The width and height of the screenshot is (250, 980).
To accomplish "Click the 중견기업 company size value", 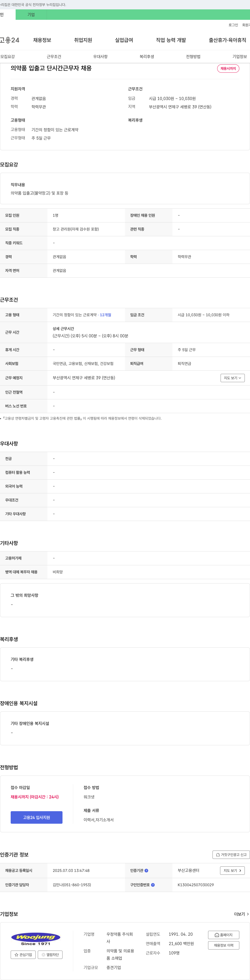I will [114, 967].
